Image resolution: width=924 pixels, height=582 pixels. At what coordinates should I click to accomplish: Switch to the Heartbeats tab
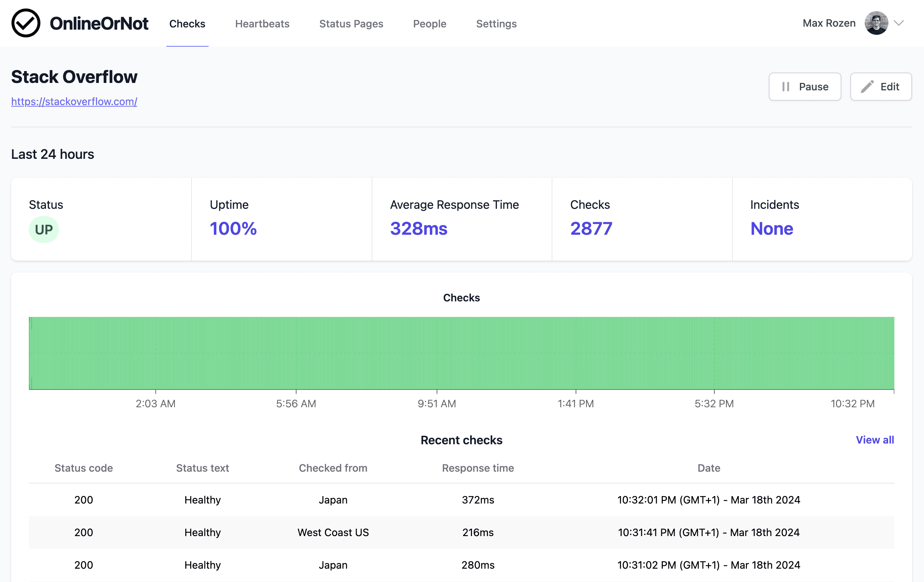pos(262,24)
